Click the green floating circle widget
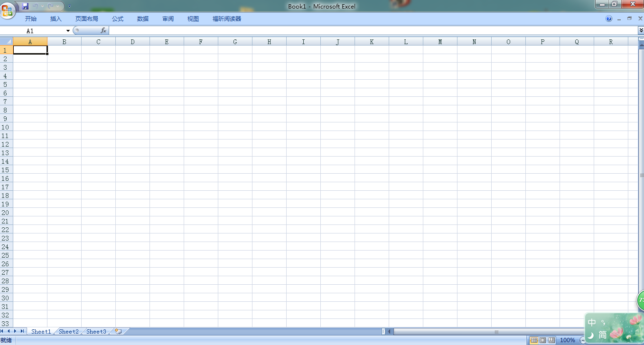This screenshot has width=644, height=345. click(x=640, y=300)
